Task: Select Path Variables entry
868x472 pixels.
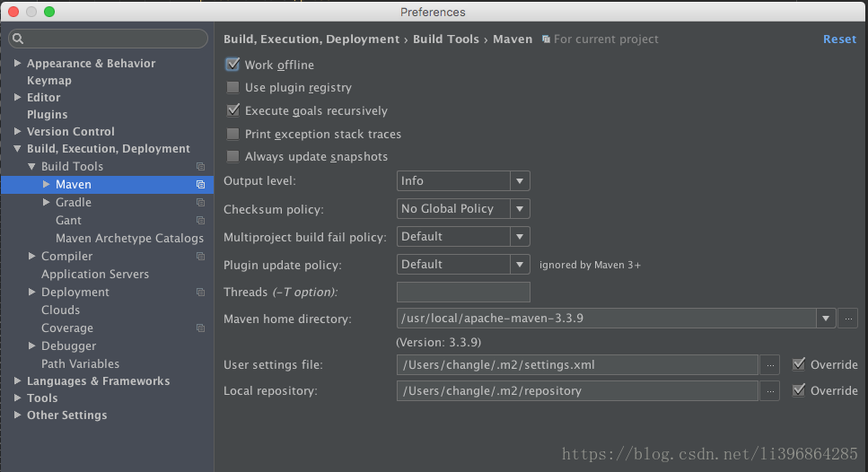Action: [x=80, y=363]
